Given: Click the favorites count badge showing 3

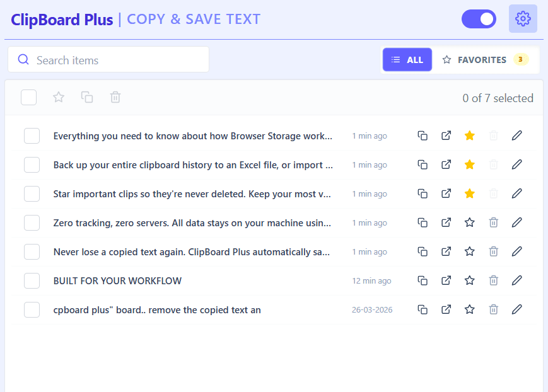Looking at the screenshot, I should 519,59.
